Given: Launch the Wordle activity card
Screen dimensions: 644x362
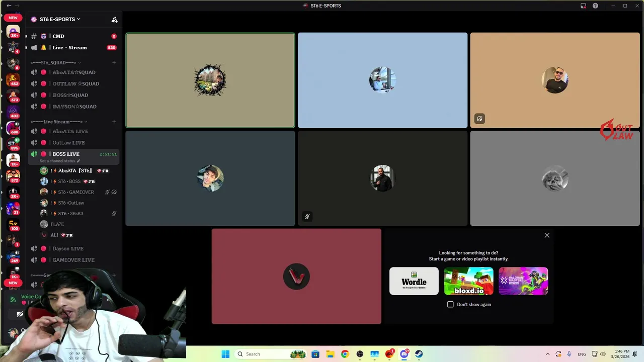Looking at the screenshot, I should 414,281.
